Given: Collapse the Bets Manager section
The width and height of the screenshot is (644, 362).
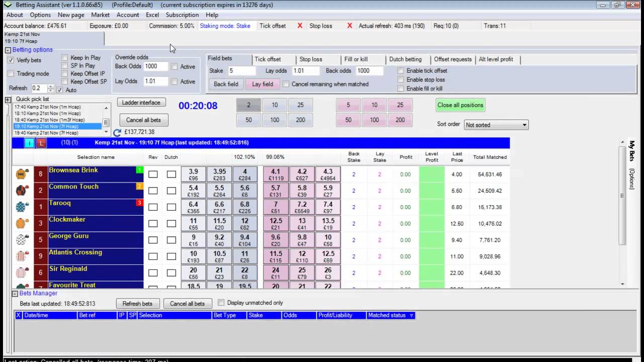Looking at the screenshot, I should (x=15, y=294).
